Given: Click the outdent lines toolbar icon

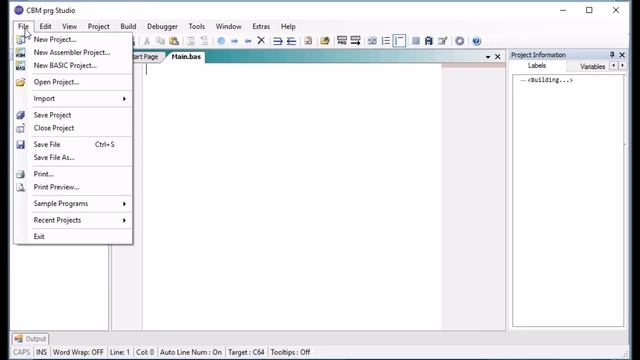Looking at the screenshot, I should (x=291, y=41).
